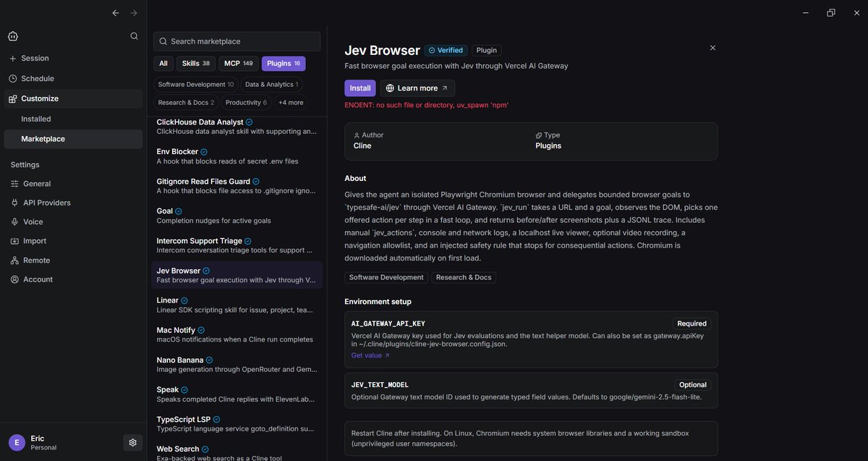
Task: Navigate back with the left arrow
Action: (116, 13)
